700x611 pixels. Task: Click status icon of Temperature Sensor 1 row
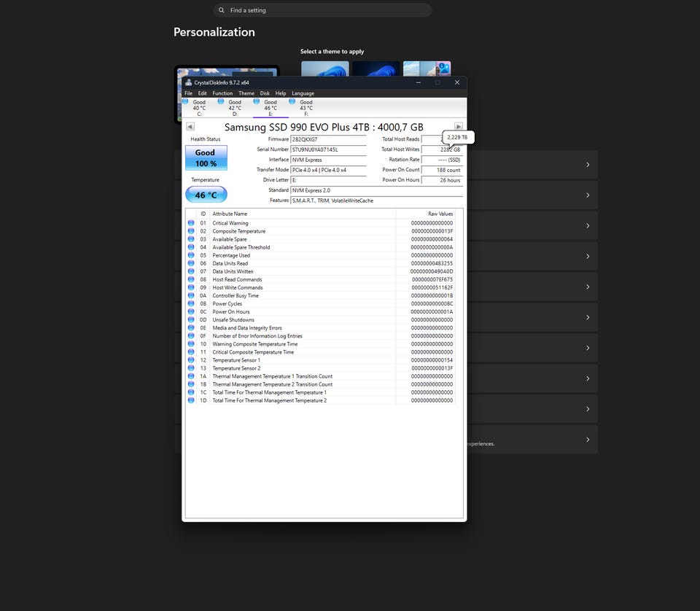pyautogui.click(x=191, y=359)
